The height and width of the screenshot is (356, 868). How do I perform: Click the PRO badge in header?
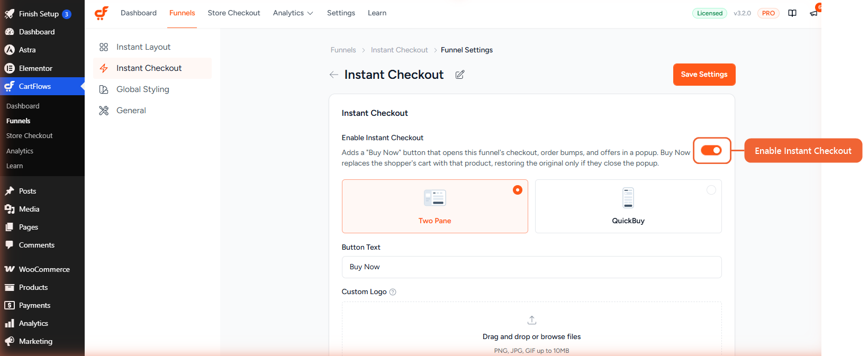point(768,13)
